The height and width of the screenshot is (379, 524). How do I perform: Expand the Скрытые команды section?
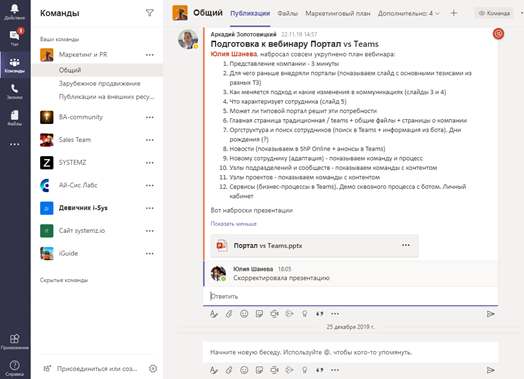(x=64, y=280)
